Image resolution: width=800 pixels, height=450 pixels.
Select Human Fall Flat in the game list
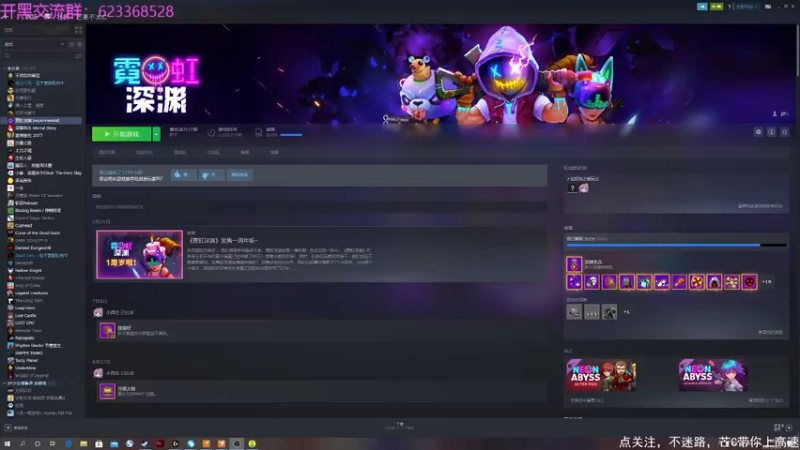pyautogui.click(x=43, y=413)
